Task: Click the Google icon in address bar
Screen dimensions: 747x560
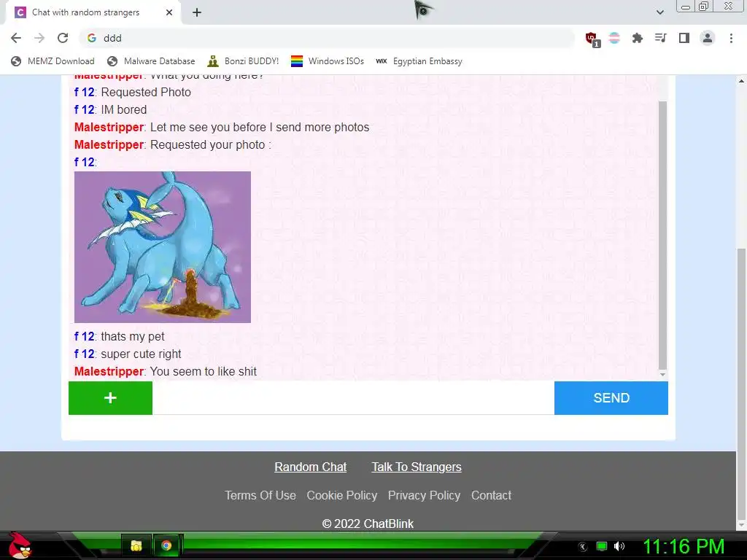Action: tap(92, 38)
